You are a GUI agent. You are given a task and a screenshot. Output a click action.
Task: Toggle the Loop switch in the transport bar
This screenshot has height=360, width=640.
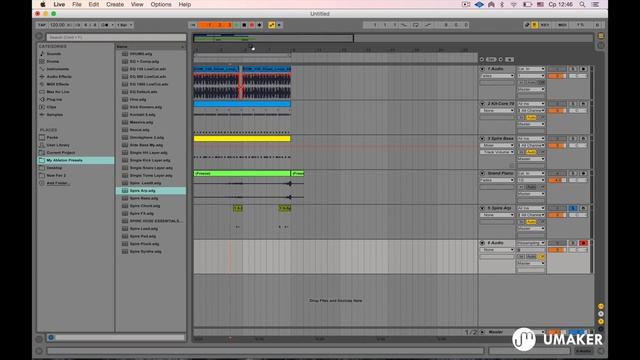[416, 25]
